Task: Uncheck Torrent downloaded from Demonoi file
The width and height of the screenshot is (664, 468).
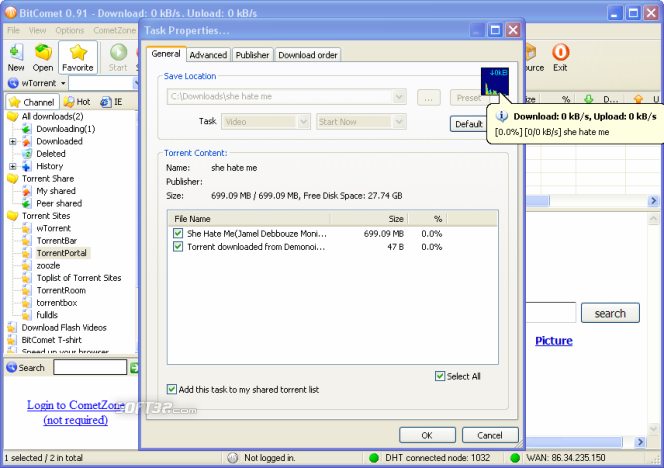Action: pyautogui.click(x=178, y=246)
